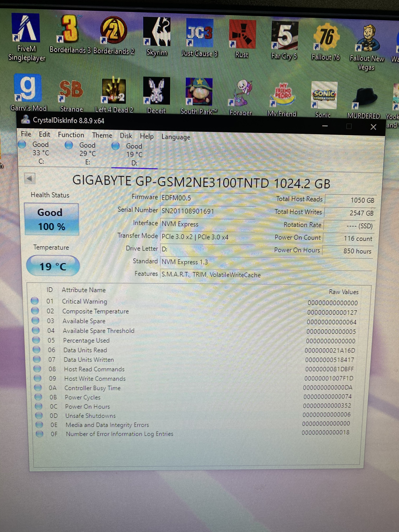This screenshot has width=399, height=532.
Task: Open the Language menu
Action: 176,137
